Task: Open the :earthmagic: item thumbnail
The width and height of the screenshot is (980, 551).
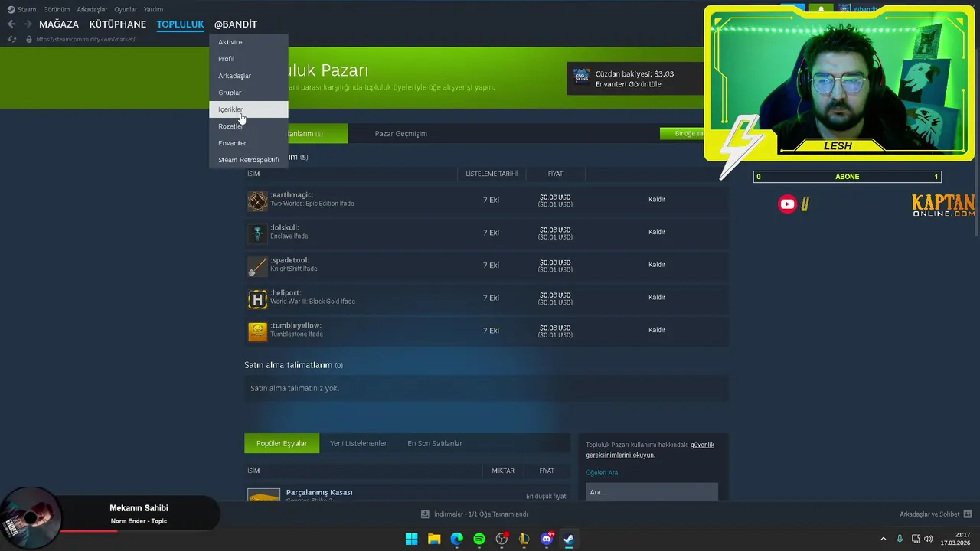Action: tap(257, 201)
